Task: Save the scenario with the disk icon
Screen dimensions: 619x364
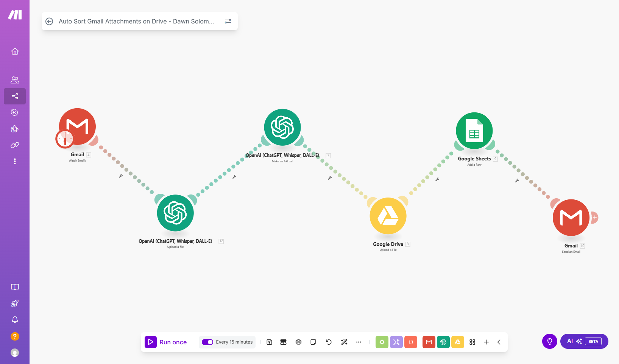Action: point(269,342)
